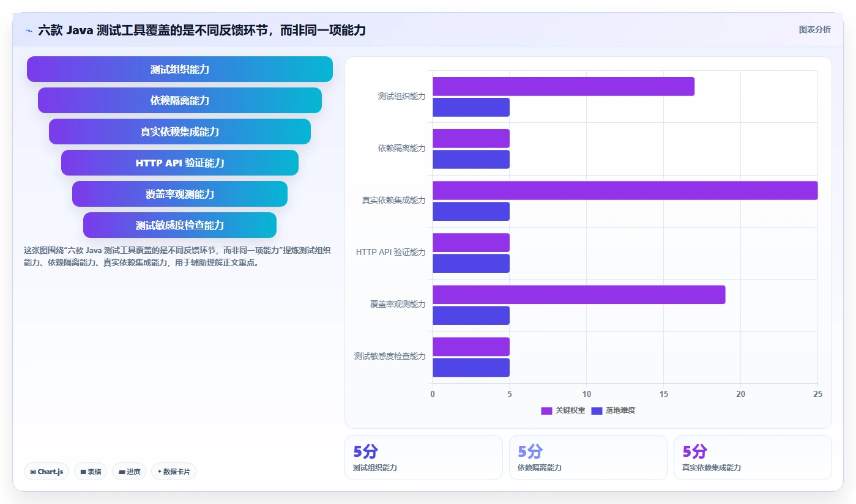Screen dimensions: 856x504
Task: Click the 进度 tag chip
Action: click(x=129, y=472)
